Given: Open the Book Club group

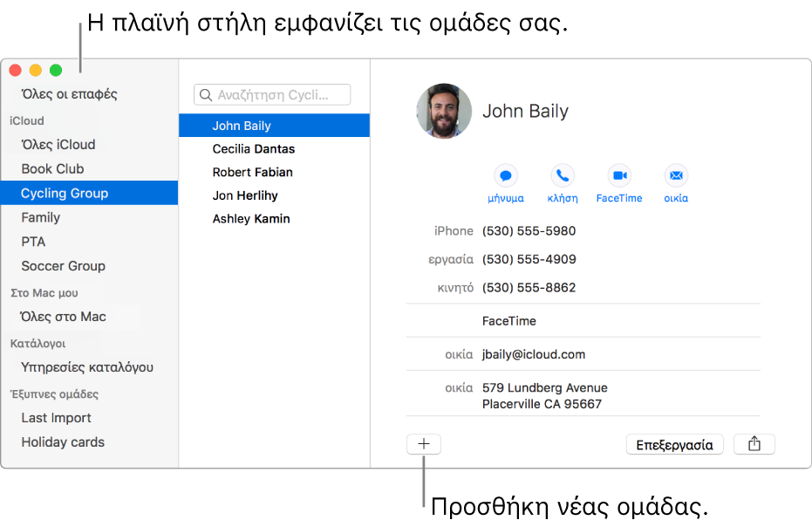Looking at the screenshot, I should (52, 169).
